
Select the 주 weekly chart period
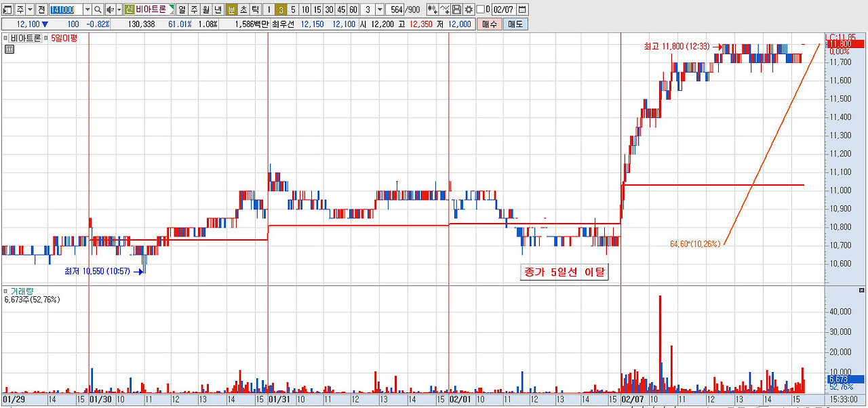point(194,9)
